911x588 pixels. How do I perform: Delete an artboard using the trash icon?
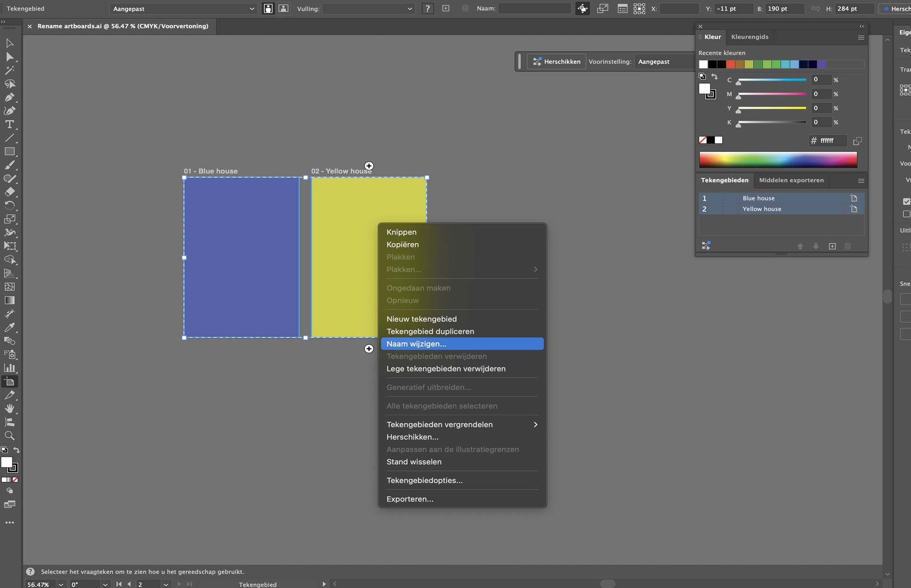pyautogui.click(x=848, y=246)
